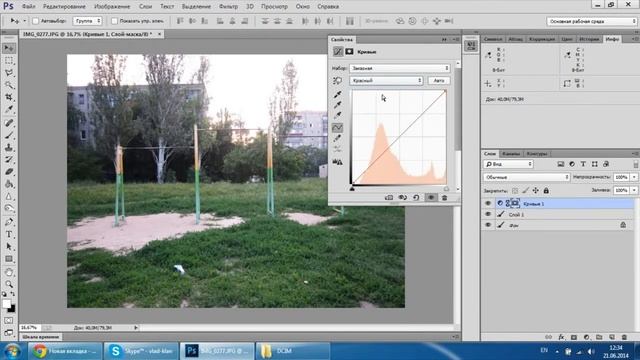Click the white point slider under the curve
This screenshot has height=360, width=640.
[x=446, y=189]
